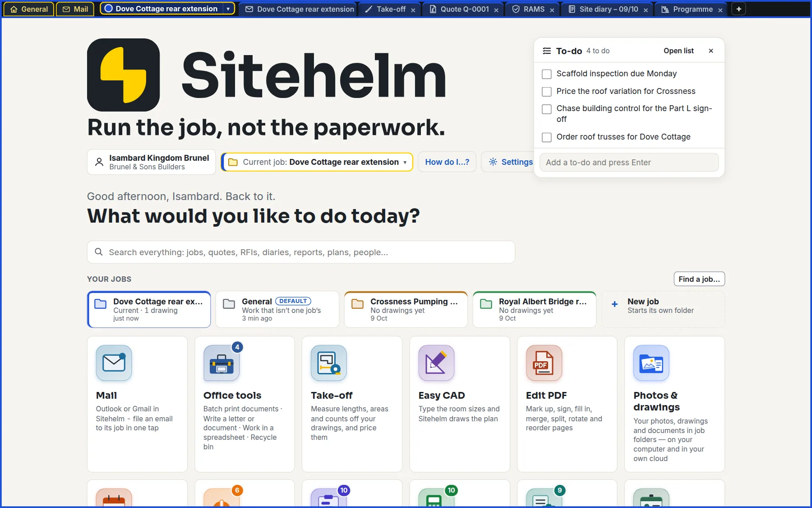Screen dimensions: 812x508
Task: Click the envelope icon on Mail tab
Action: [66, 9]
